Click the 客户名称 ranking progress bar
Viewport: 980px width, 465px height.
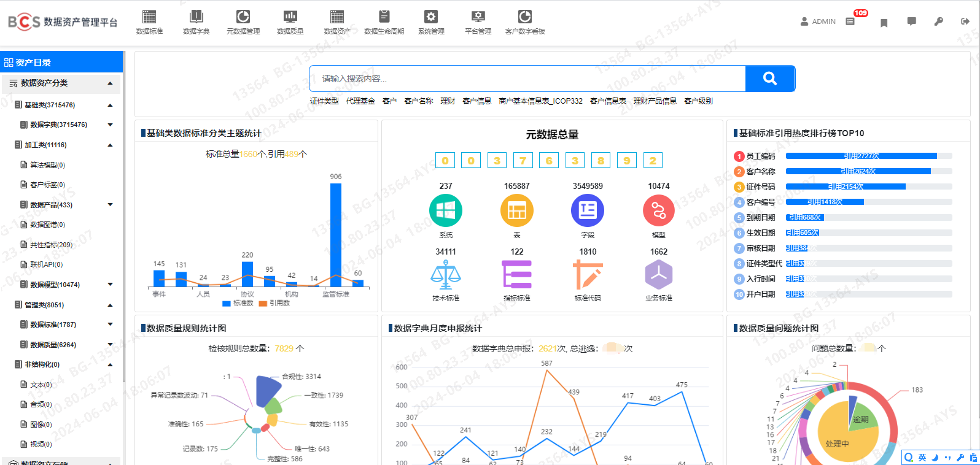point(869,171)
